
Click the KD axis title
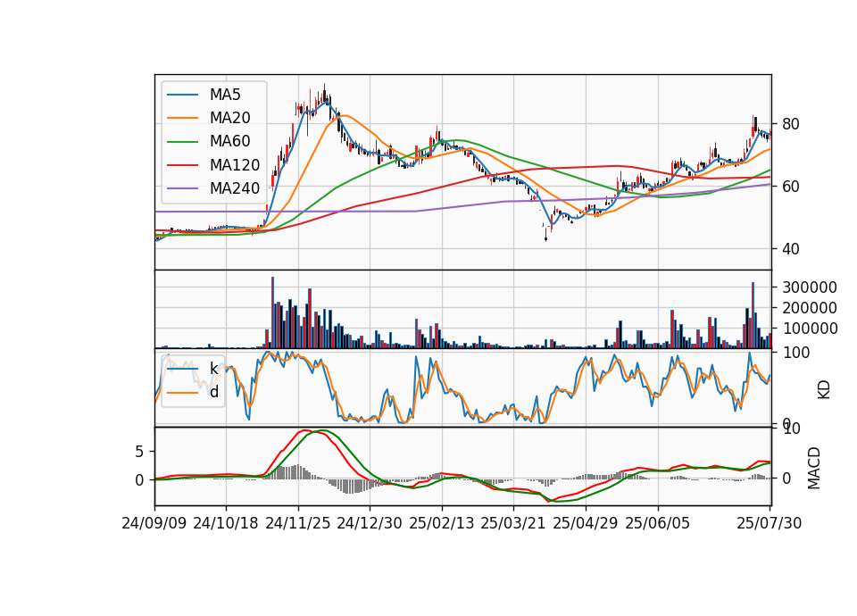[x=824, y=390]
